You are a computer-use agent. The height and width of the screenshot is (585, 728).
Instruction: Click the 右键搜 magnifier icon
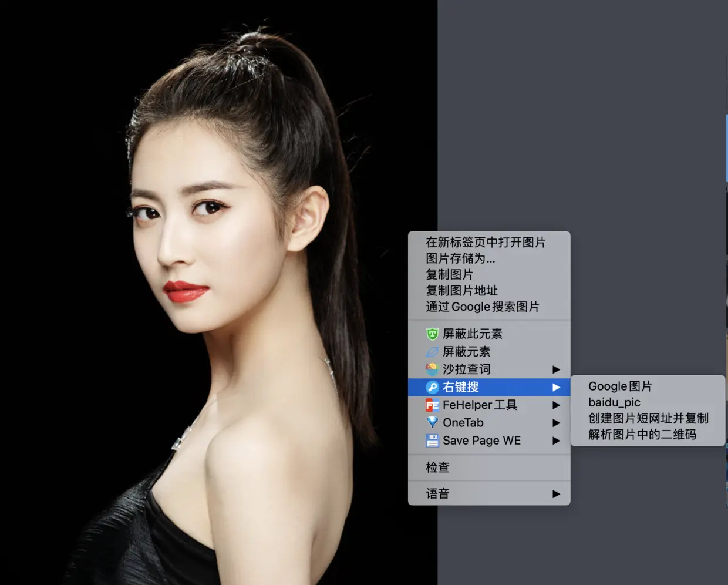(432, 387)
